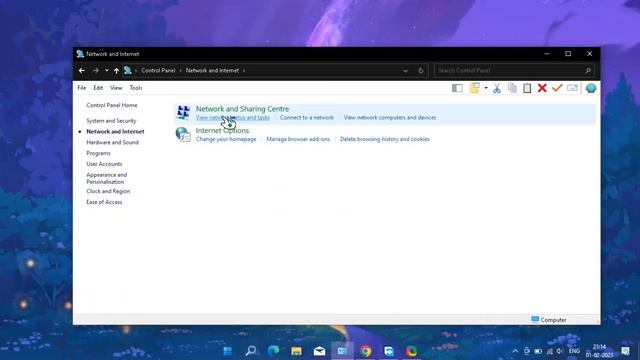Click the yellow views layout icon

tap(475, 88)
